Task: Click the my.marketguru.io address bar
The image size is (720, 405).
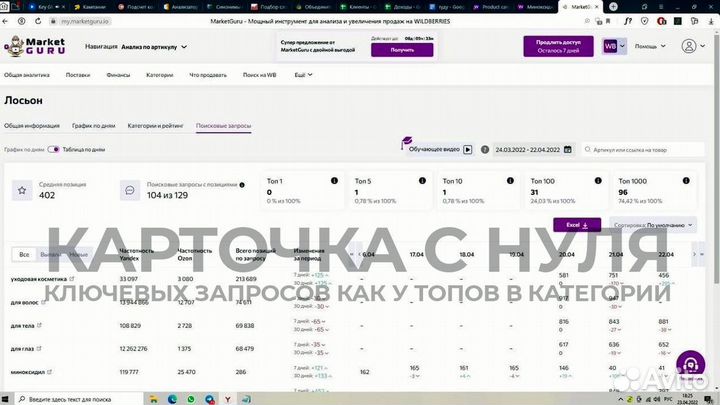Action: click(x=85, y=22)
